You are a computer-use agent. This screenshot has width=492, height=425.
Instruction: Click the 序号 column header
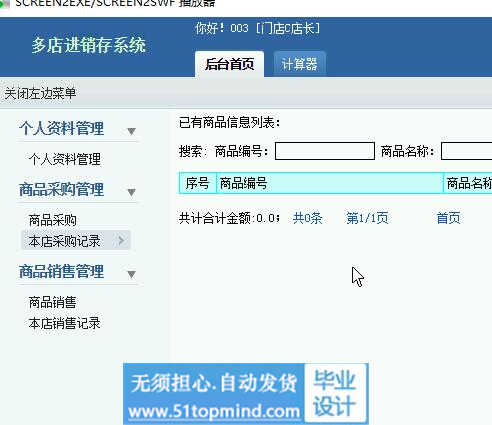198,183
